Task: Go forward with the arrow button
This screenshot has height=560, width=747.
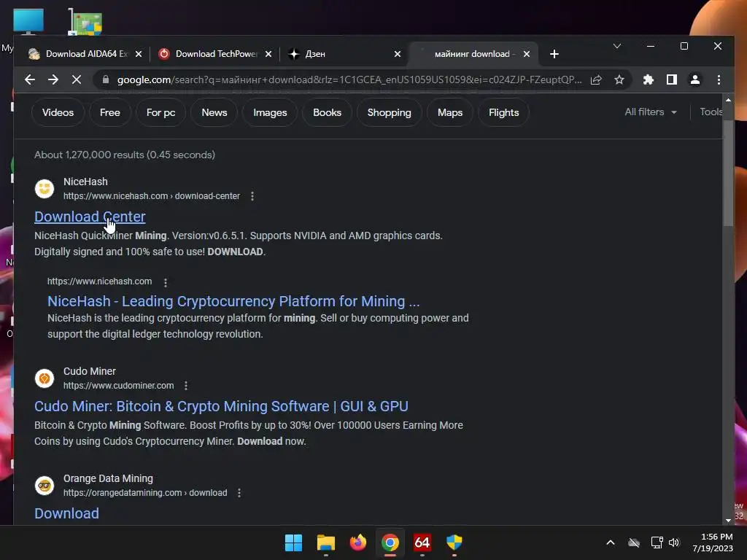Action: pyautogui.click(x=53, y=79)
